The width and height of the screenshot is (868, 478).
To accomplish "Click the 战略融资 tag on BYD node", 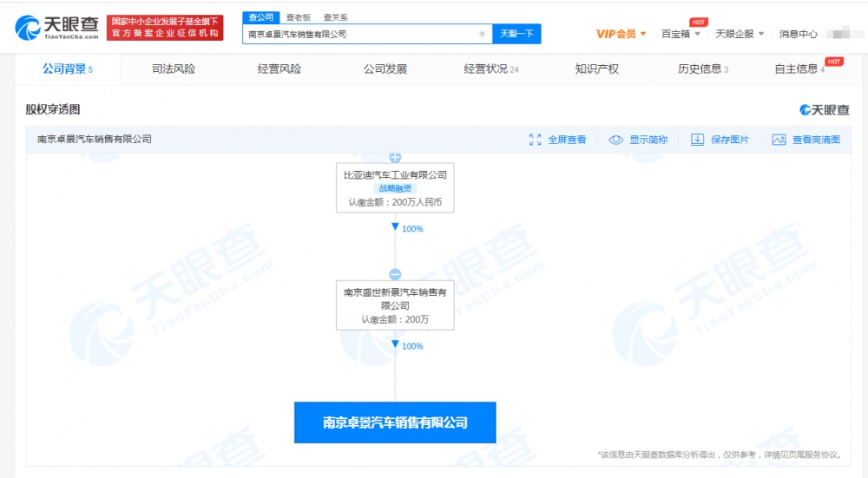I will [x=395, y=188].
